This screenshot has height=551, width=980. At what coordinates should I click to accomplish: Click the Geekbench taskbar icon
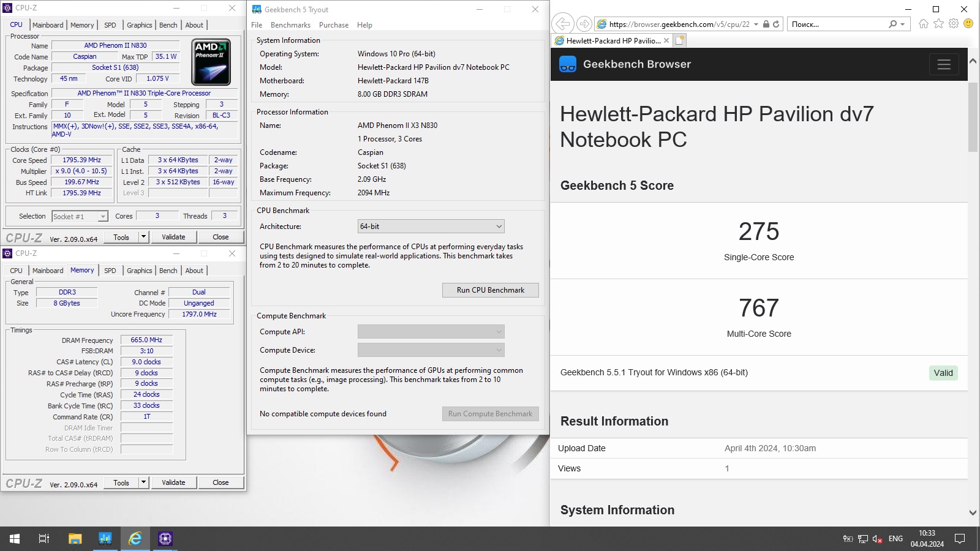[105, 539]
